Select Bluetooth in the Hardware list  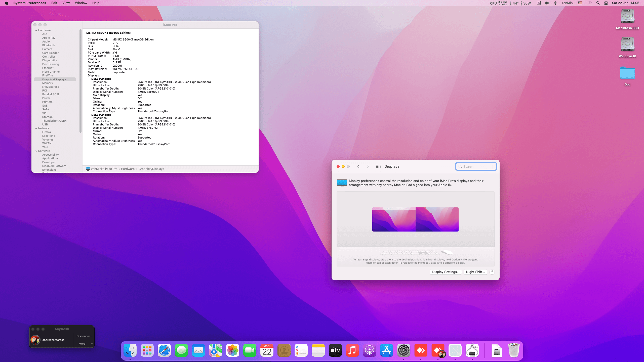coord(49,46)
